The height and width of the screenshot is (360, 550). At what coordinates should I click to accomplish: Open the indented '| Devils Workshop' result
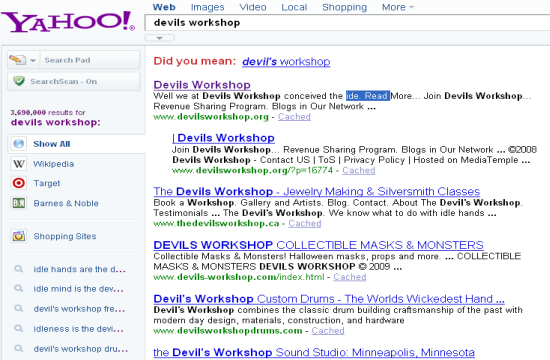pos(223,138)
